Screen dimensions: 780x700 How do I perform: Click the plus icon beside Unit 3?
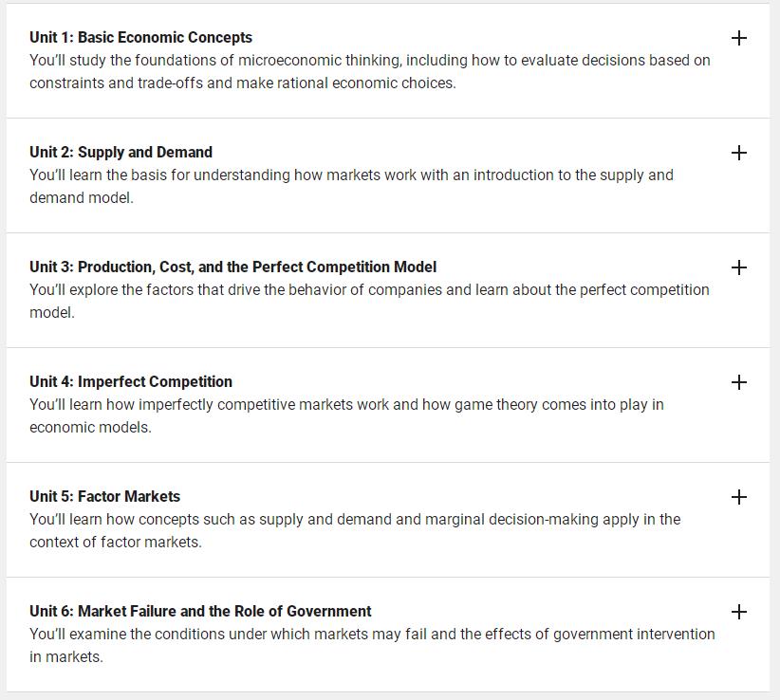pyautogui.click(x=738, y=267)
